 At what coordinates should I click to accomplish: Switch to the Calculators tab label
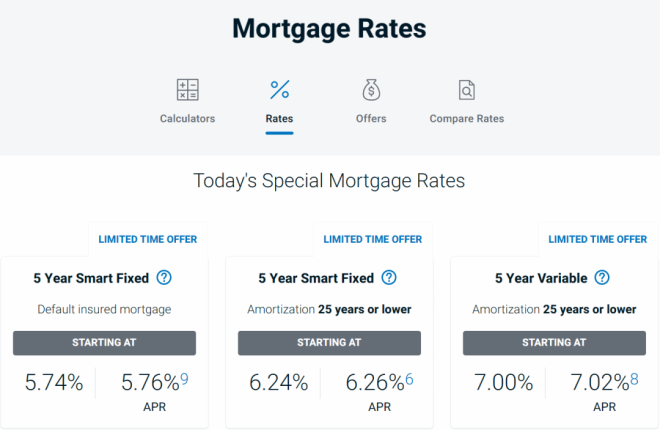(x=187, y=119)
